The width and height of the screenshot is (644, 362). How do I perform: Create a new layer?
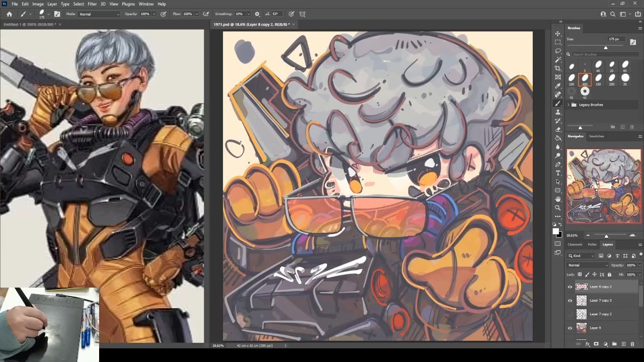coord(623,344)
